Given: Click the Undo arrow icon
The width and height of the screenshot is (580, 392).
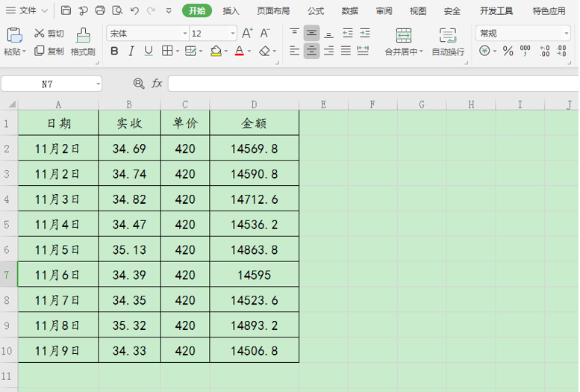Looking at the screenshot, I should tap(134, 10).
